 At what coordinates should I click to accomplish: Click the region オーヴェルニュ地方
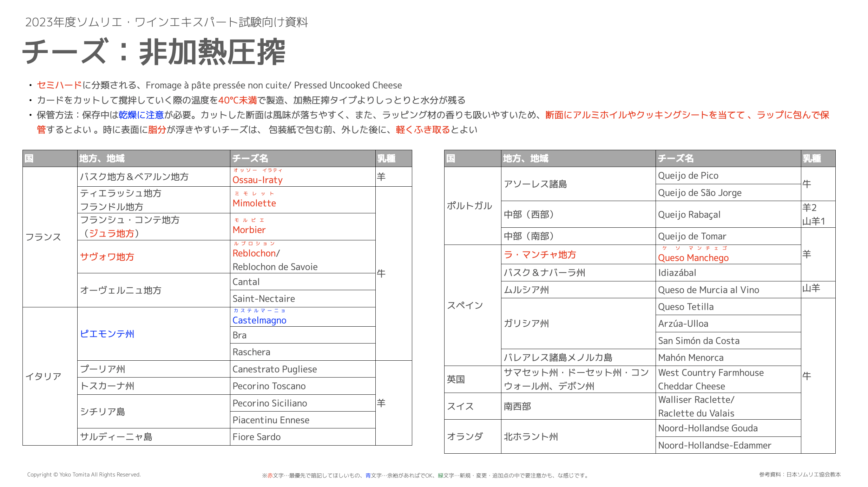click(121, 290)
